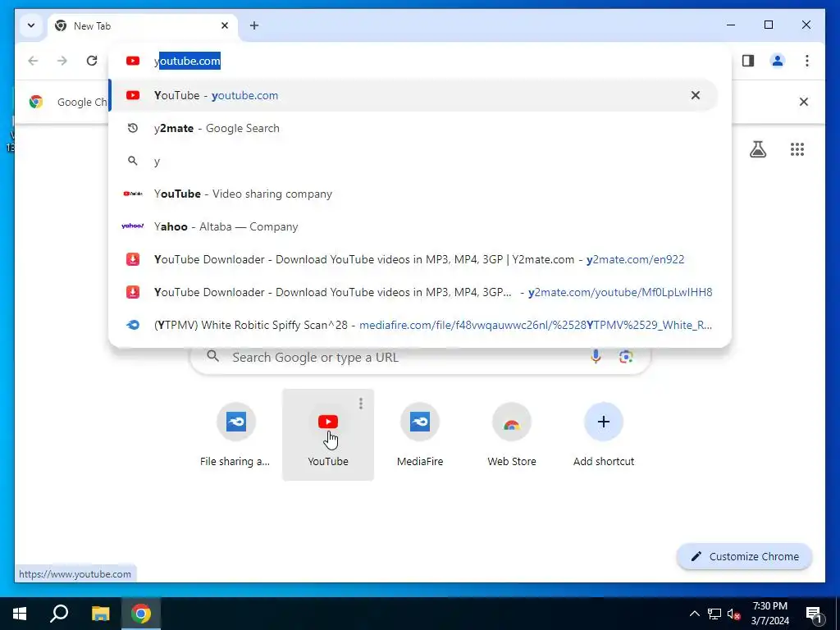
Task: Reload the current page
Action: pos(92,61)
